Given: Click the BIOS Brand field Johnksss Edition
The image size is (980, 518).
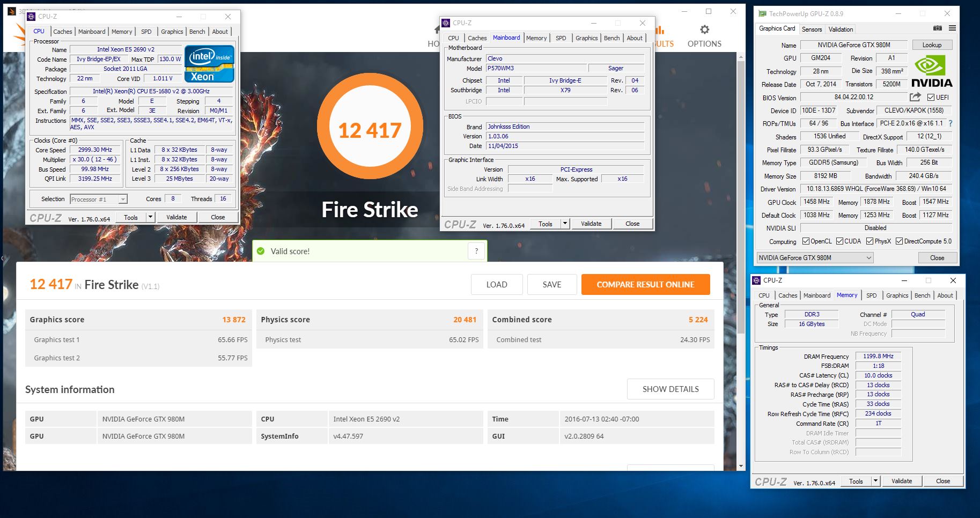Looking at the screenshot, I should click(565, 127).
